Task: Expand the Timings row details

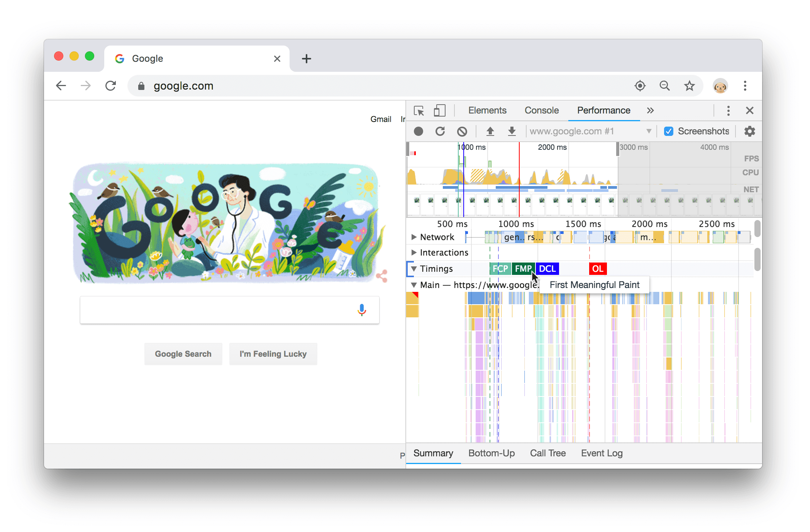Action: tap(414, 268)
